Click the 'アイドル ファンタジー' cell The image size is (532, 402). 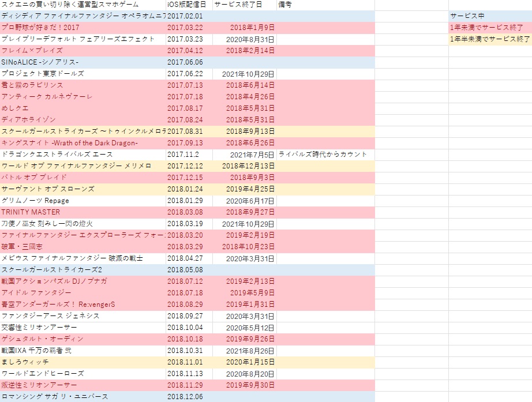point(83,293)
